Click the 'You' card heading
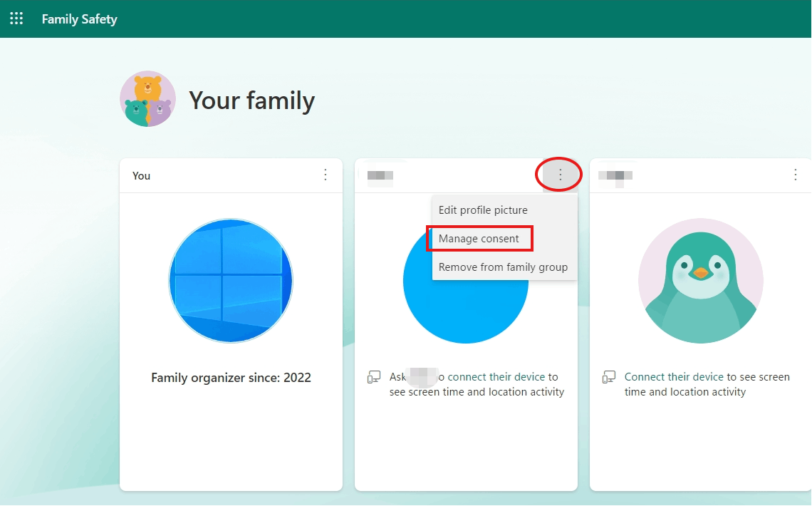This screenshot has width=812, height=506. pos(141,175)
